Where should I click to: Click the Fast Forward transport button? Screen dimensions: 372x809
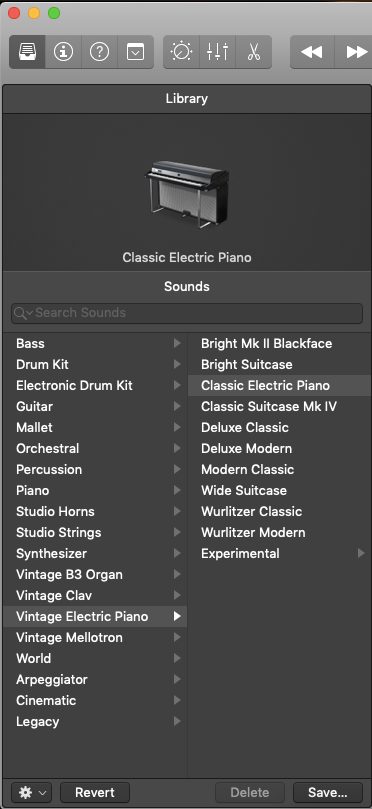[354, 52]
